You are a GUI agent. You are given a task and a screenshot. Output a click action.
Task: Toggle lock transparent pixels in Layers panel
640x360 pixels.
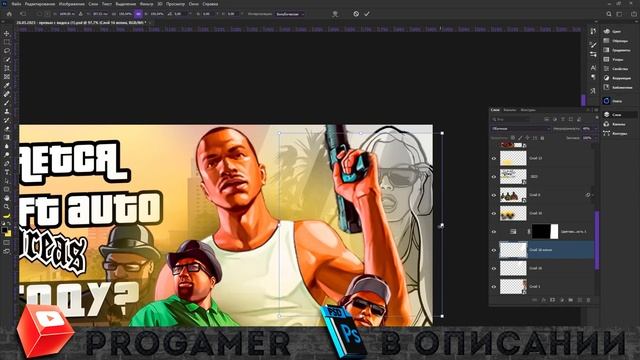(513, 138)
